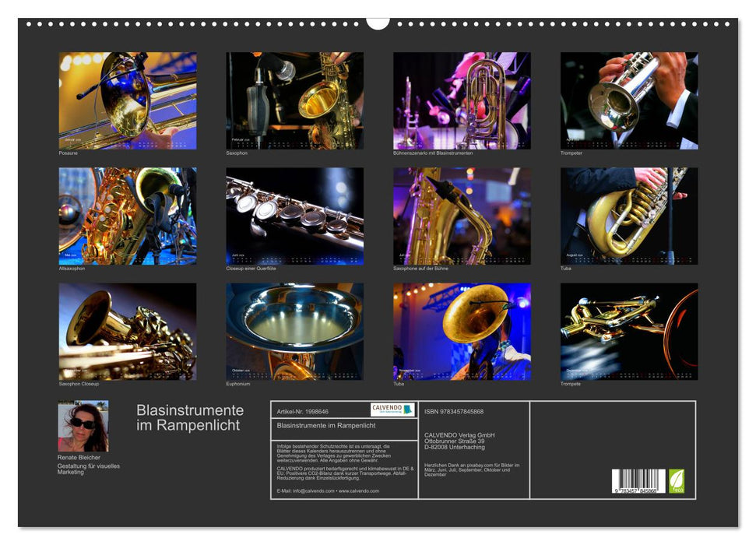Viewport: 756px width, 545px height.
Task: Select the Closeup einer Querflöte image
Action: 294,216
